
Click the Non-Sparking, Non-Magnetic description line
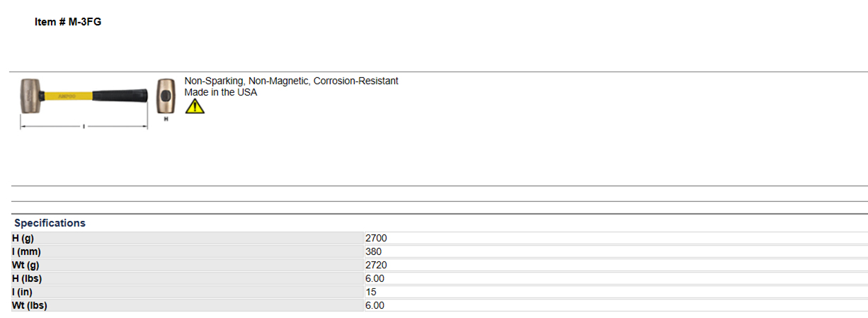click(291, 81)
